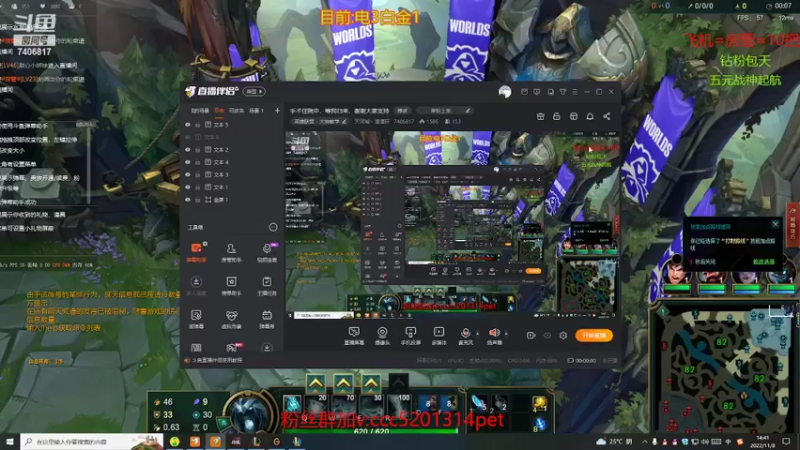Open the star-frame tool in toolbox

point(231,286)
